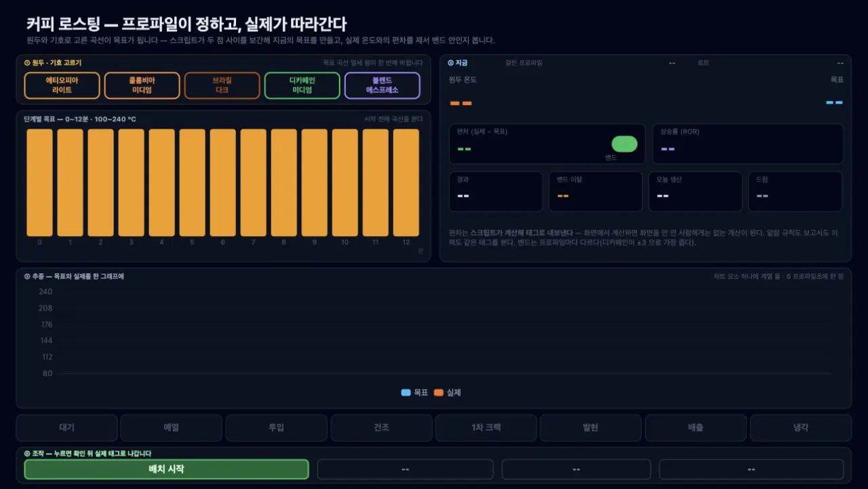Click the circled number icon beside 지금
This screenshot has width=868, height=489.
pos(450,62)
